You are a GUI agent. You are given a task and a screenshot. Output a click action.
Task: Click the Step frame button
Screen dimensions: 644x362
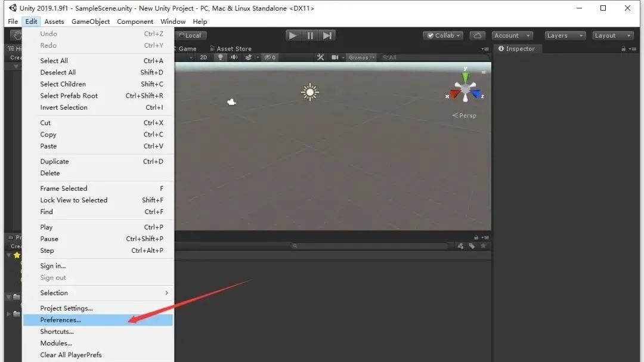click(327, 35)
